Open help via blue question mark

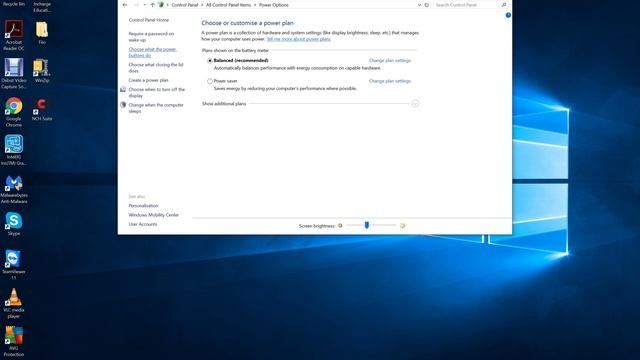point(508,15)
